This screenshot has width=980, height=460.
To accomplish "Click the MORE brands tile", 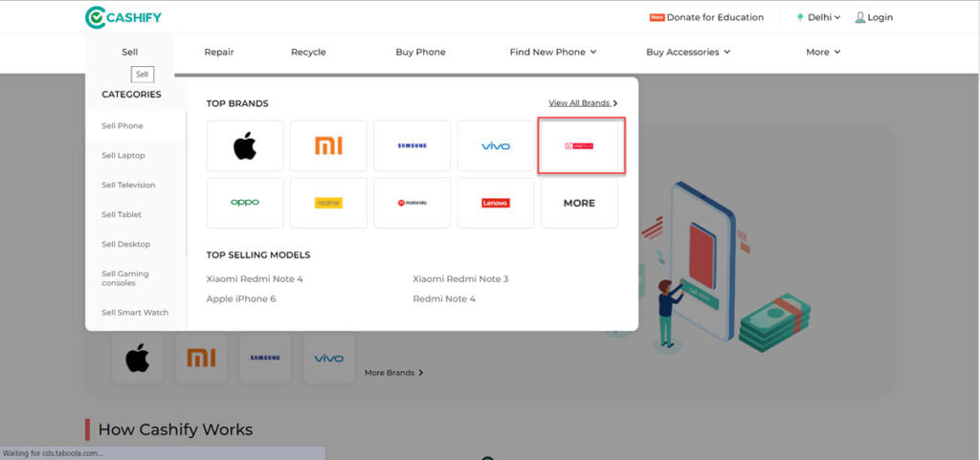I will tap(579, 203).
